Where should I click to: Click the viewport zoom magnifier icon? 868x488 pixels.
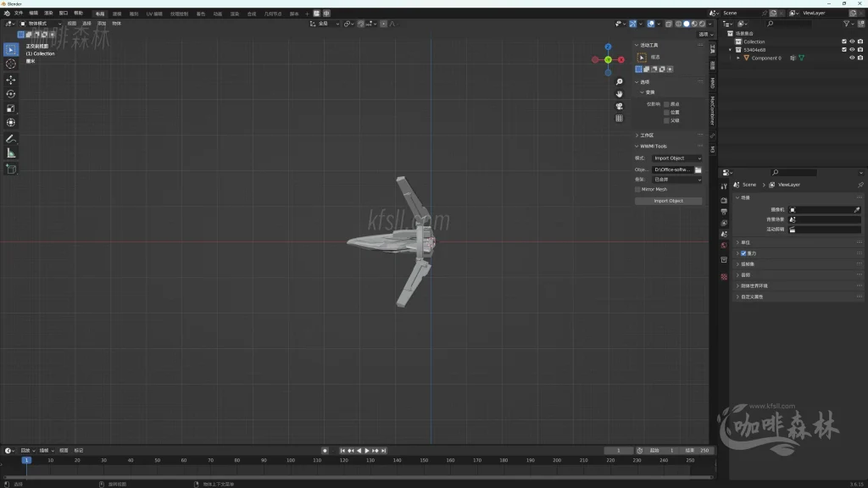(x=620, y=82)
